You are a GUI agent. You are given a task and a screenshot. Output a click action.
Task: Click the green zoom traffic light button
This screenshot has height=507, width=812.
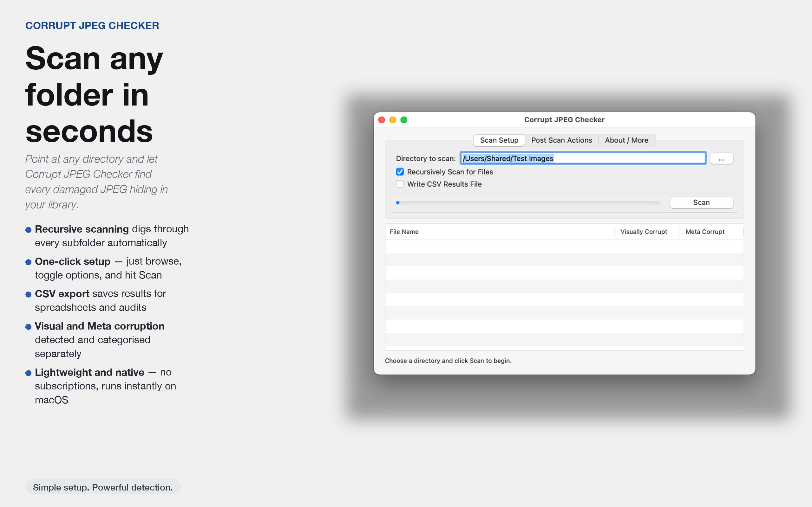[404, 120]
